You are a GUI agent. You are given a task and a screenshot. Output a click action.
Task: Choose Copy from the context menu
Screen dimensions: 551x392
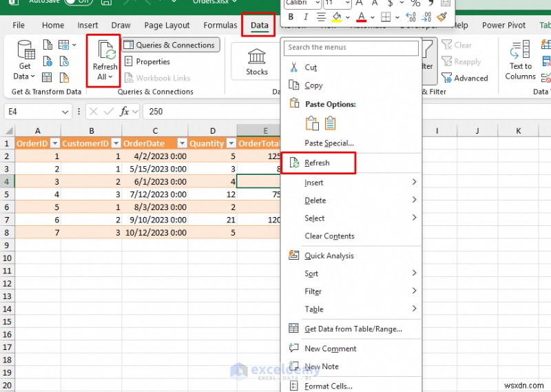coord(351,85)
